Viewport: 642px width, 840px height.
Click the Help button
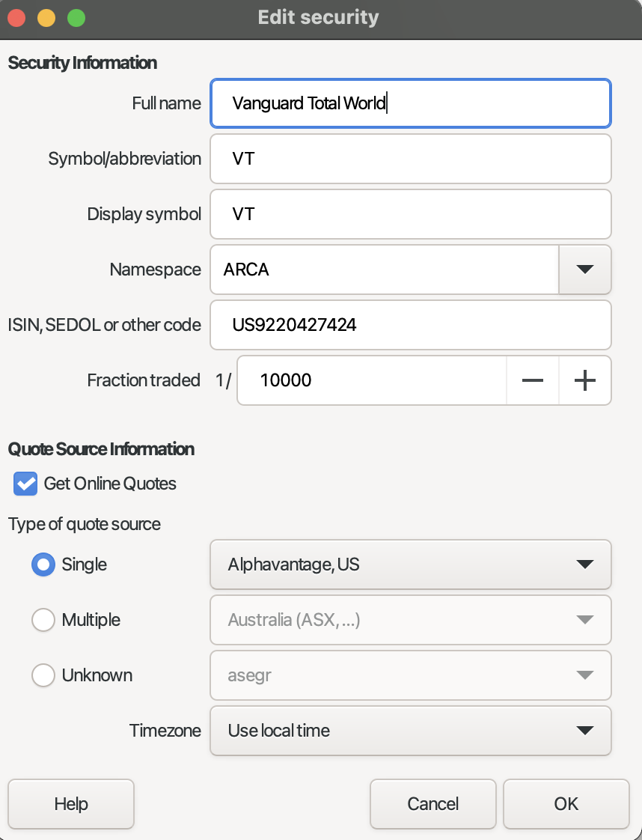[x=70, y=804]
